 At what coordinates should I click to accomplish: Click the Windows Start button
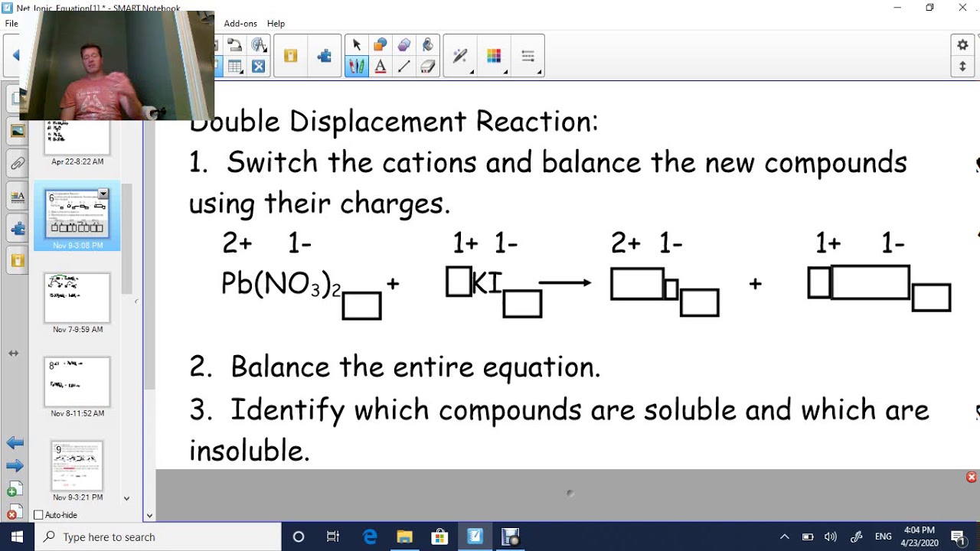[x=18, y=536]
